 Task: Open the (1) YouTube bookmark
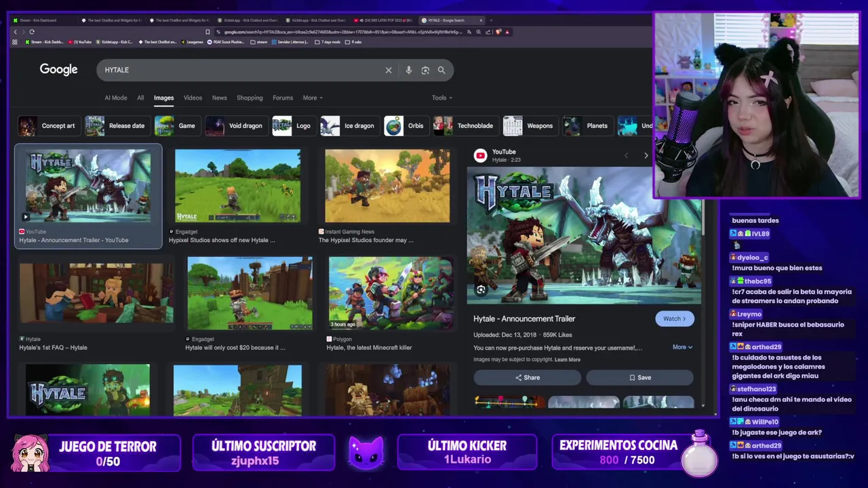80,42
